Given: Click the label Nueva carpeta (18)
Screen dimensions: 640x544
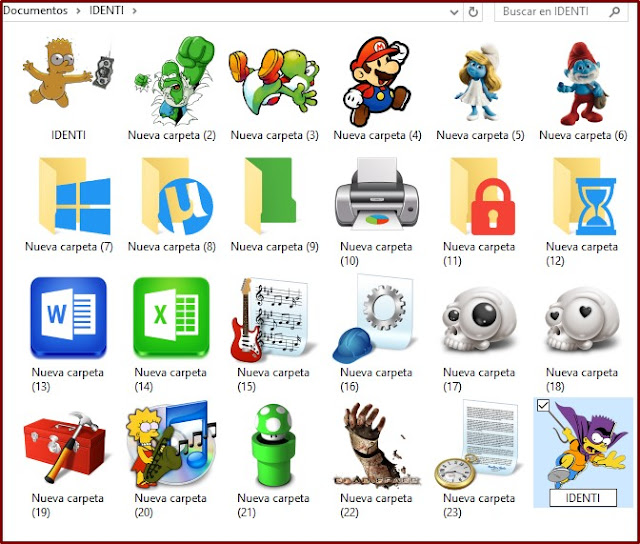Looking at the screenshot, I should click(582, 379).
